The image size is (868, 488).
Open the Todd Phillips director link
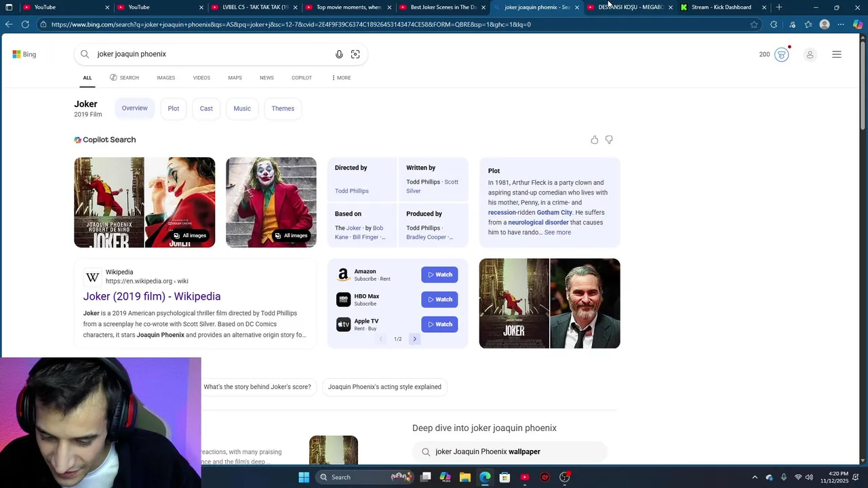point(351,191)
